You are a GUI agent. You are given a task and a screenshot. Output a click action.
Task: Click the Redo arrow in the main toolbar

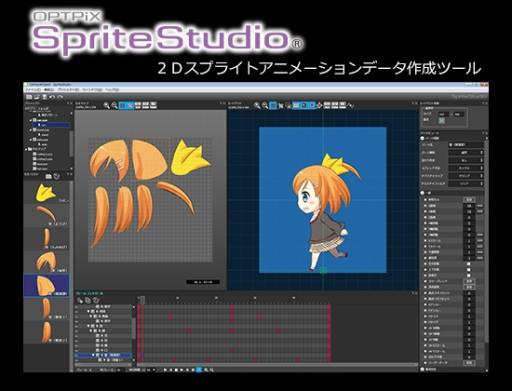click(60, 97)
